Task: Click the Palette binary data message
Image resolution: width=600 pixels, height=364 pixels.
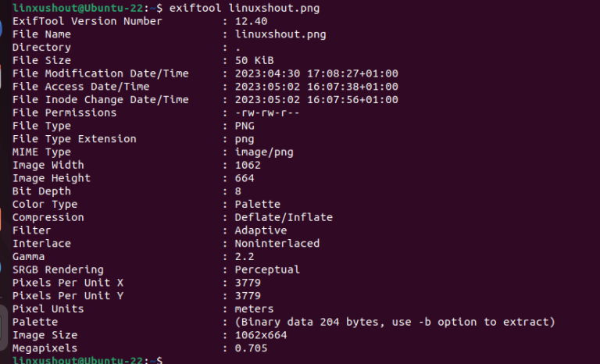Action: [x=395, y=322]
